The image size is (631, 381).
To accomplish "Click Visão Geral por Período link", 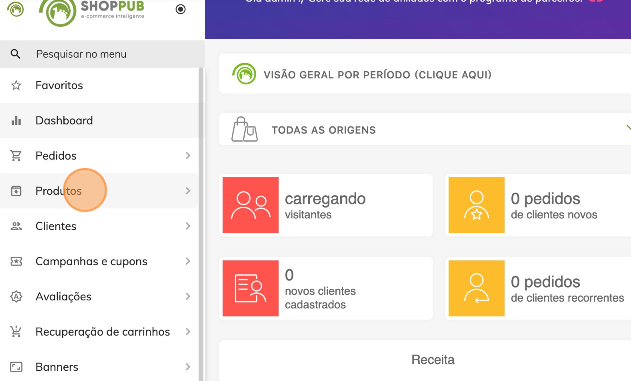I will pos(377,75).
